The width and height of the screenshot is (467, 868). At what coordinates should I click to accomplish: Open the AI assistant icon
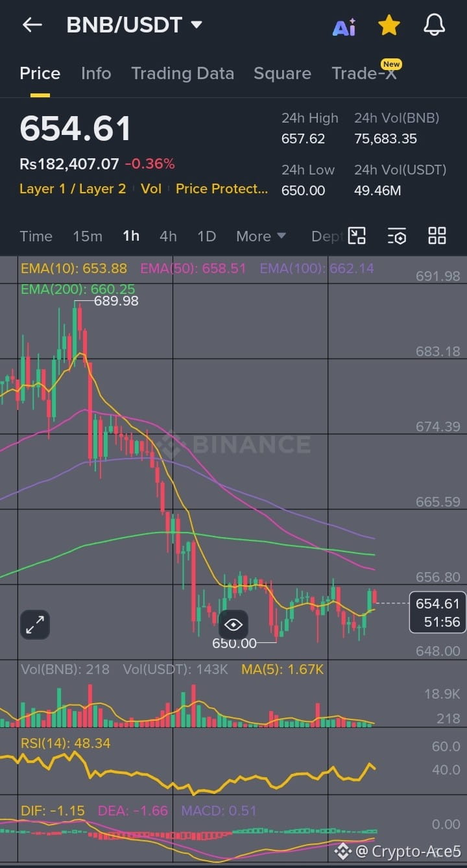click(344, 27)
